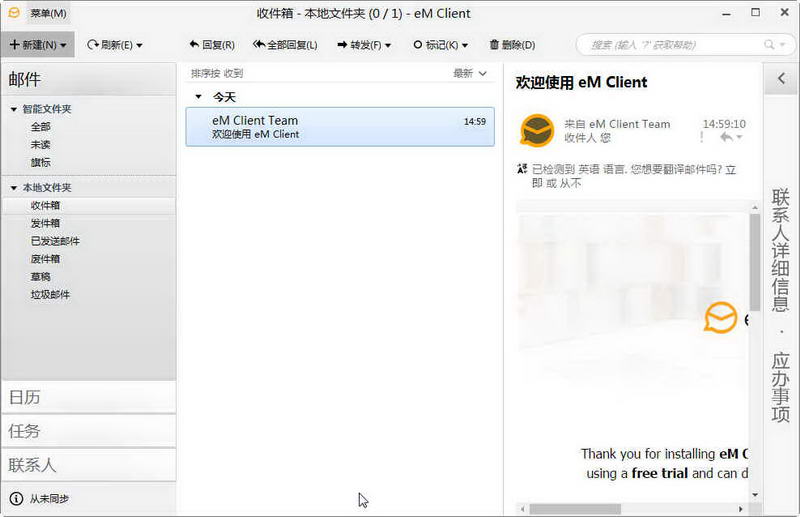Viewport: 800px width, 517px height.
Task: Click the 欢迎使用 eM Client preview title
Action: tap(581, 82)
